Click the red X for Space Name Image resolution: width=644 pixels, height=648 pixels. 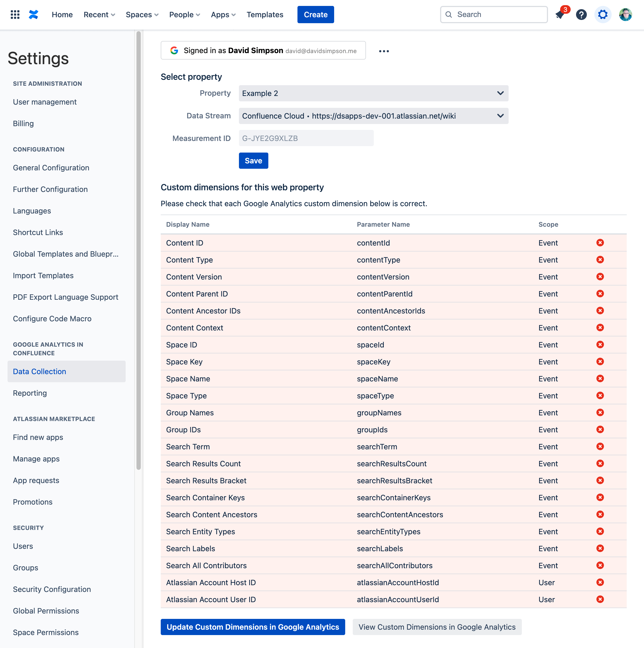tap(600, 378)
